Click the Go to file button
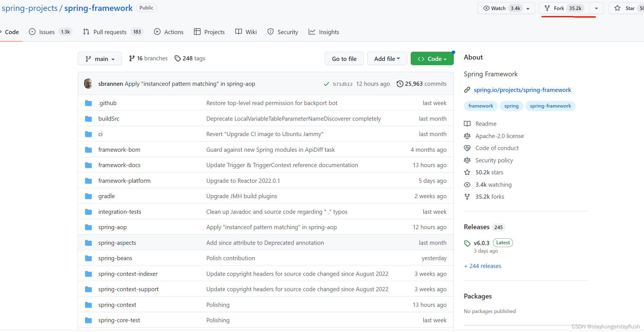644x332 pixels. pos(344,59)
